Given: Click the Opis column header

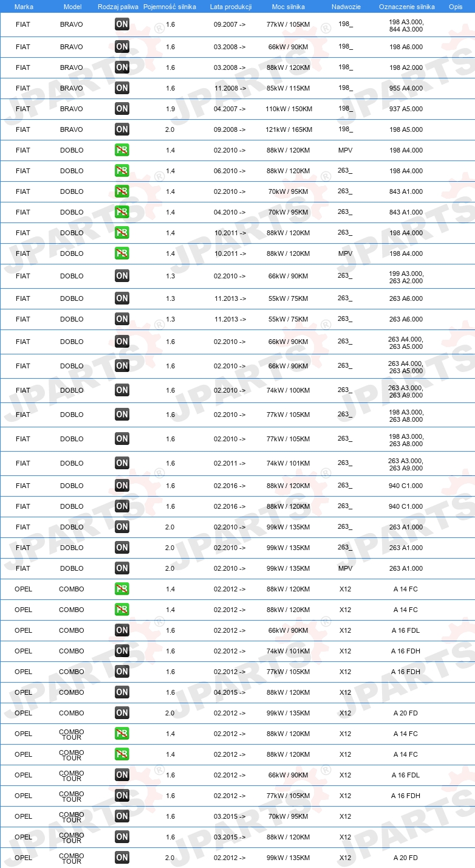Looking at the screenshot, I should [455, 7].
